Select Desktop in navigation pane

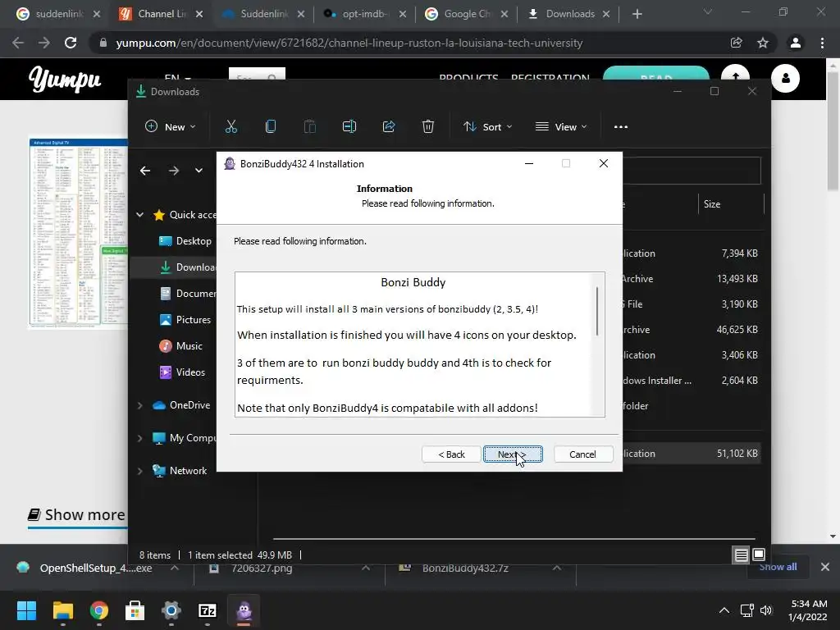point(185,241)
